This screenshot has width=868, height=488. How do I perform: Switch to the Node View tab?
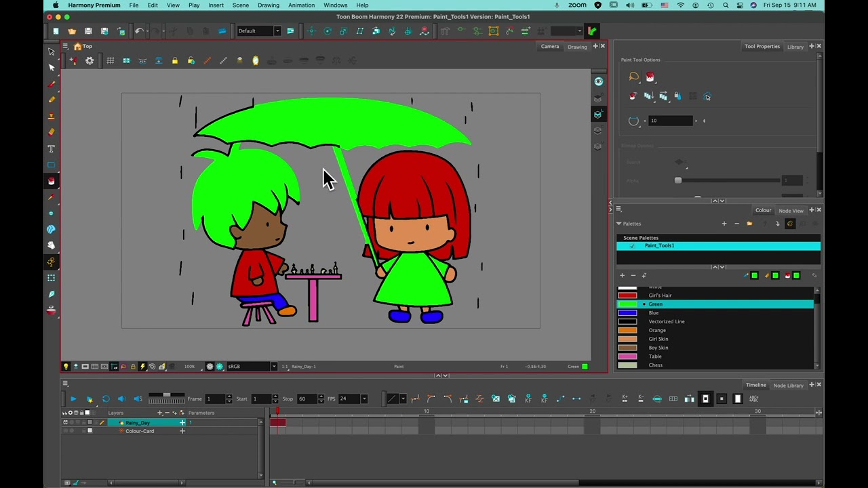point(791,211)
